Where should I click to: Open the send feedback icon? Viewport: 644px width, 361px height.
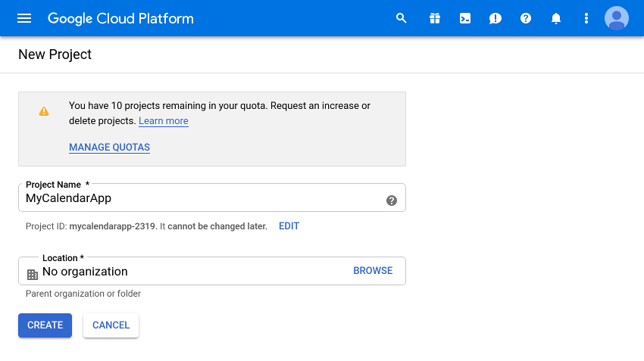pyautogui.click(x=496, y=18)
